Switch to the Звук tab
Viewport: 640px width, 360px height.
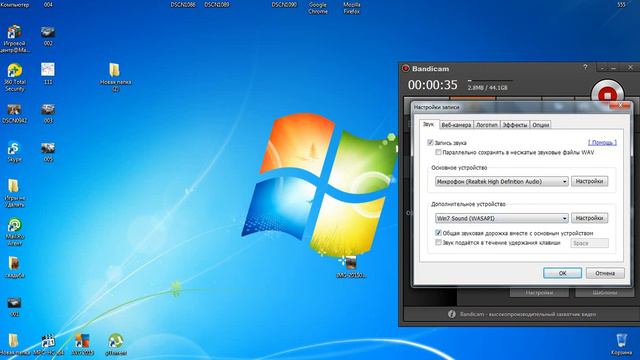pos(429,124)
